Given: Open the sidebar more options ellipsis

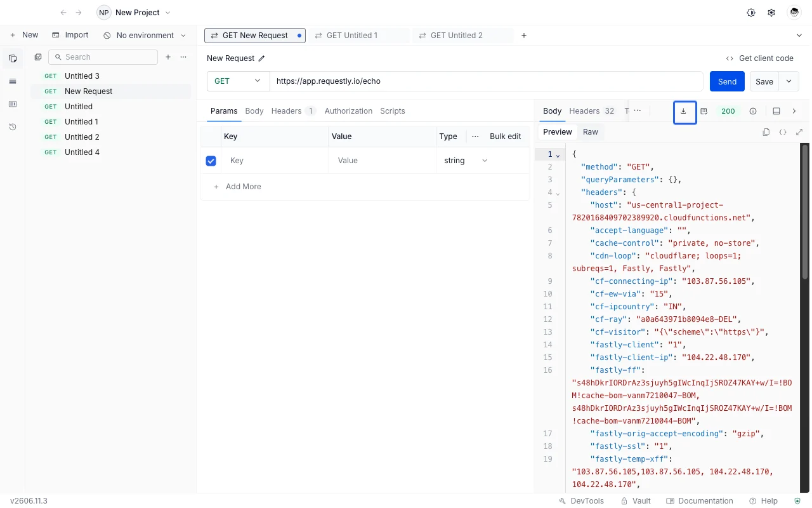Looking at the screenshot, I should point(183,57).
